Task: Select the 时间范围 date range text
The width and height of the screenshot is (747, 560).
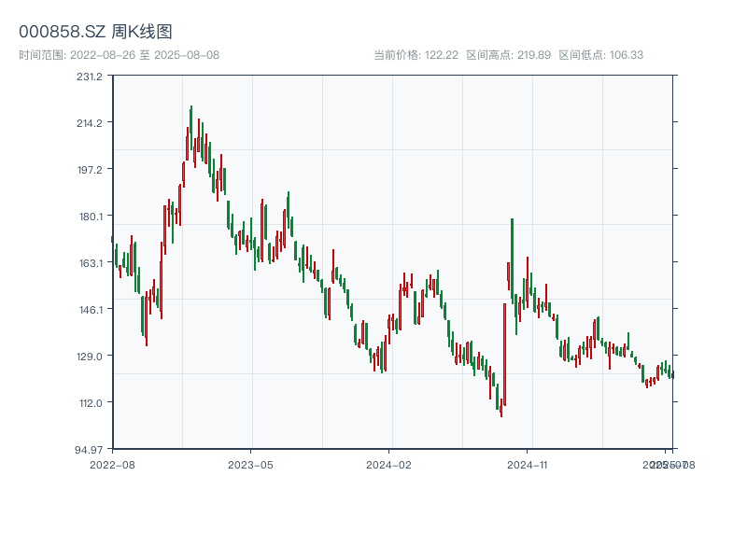Action: point(119,55)
